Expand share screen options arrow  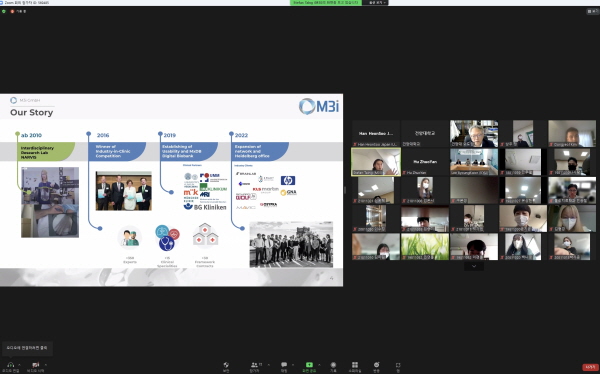pyautogui.click(x=319, y=364)
